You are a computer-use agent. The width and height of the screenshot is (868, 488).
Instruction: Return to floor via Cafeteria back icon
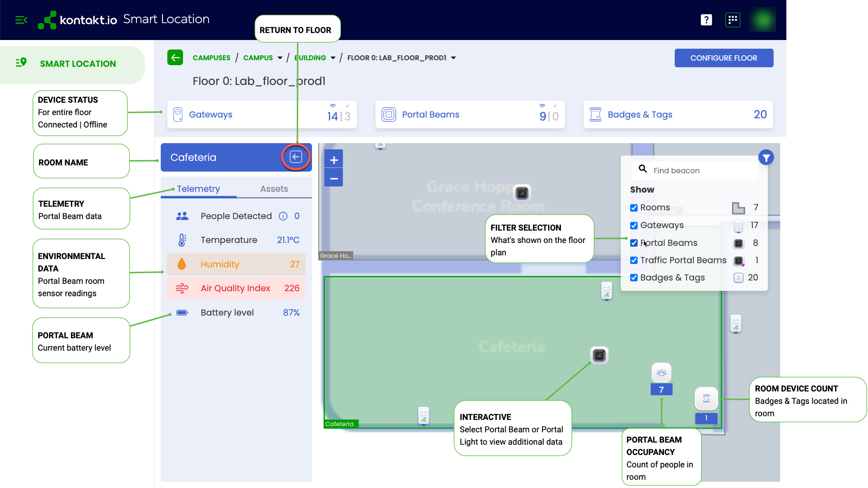tap(296, 157)
